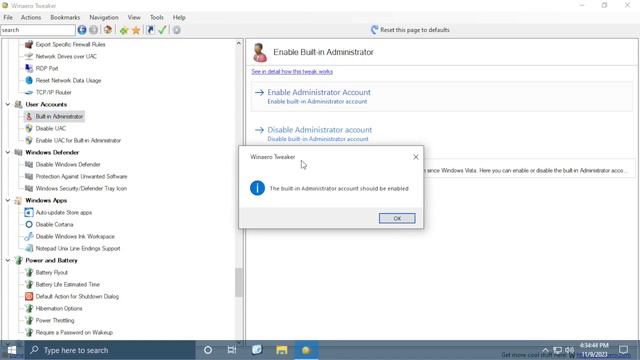Focus the search input field
The height and width of the screenshot is (360, 640).
pos(38,30)
